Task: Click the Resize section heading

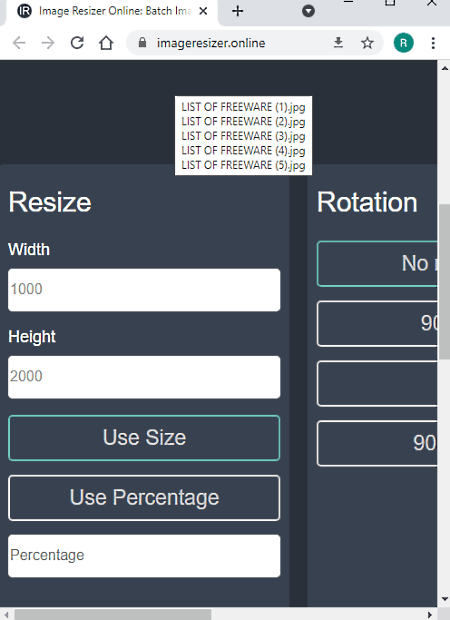Action: click(50, 202)
